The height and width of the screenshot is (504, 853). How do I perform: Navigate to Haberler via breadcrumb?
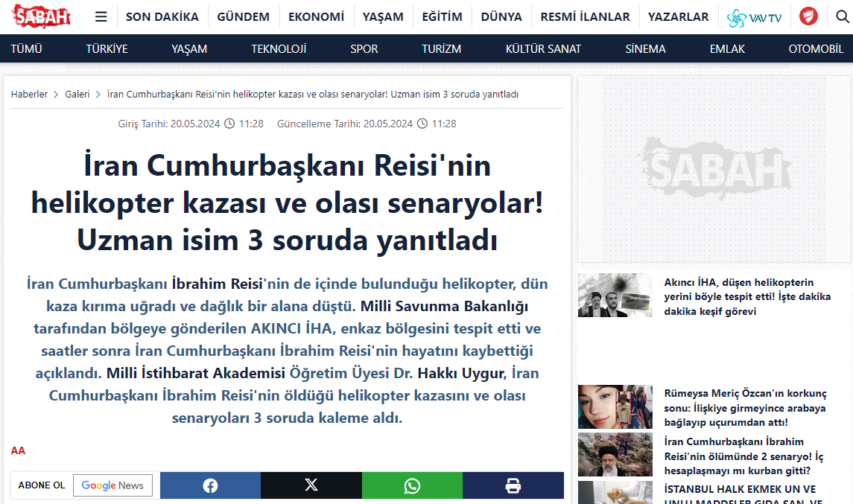(29, 94)
